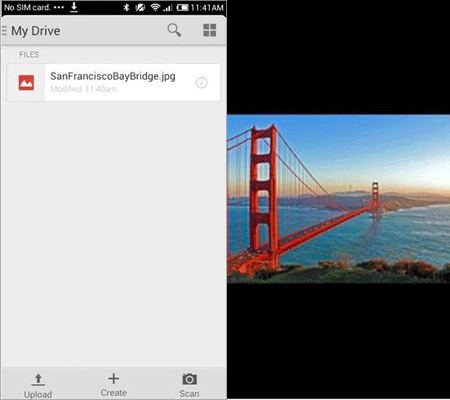
Task: Click the Scan label
Action: [x=189, y=394]
